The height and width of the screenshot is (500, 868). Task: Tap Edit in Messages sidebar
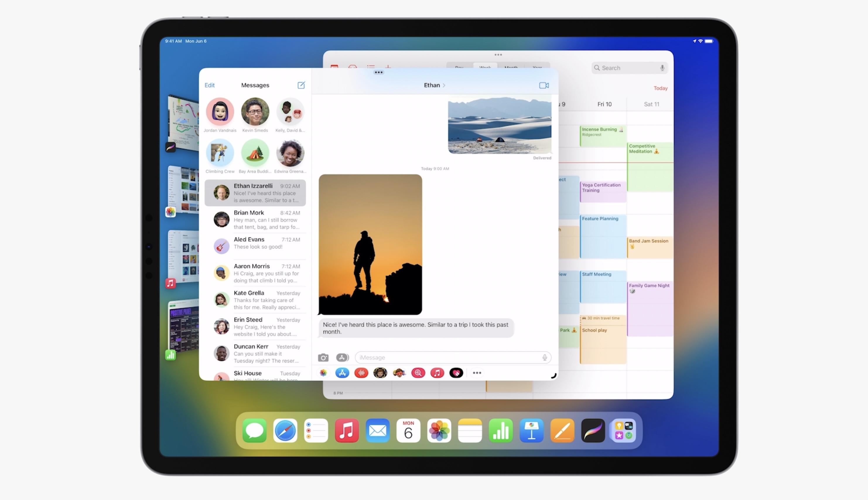click(x=209, y=85)
